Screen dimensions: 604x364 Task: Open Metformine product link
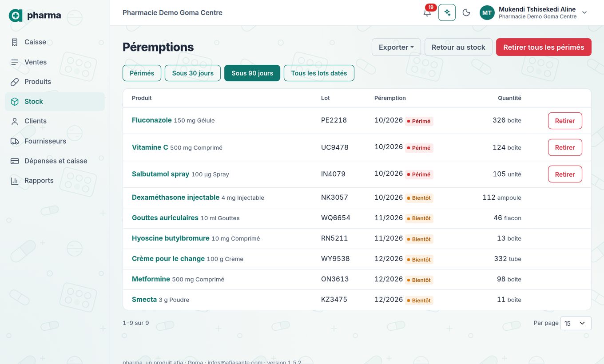(151, 279)
